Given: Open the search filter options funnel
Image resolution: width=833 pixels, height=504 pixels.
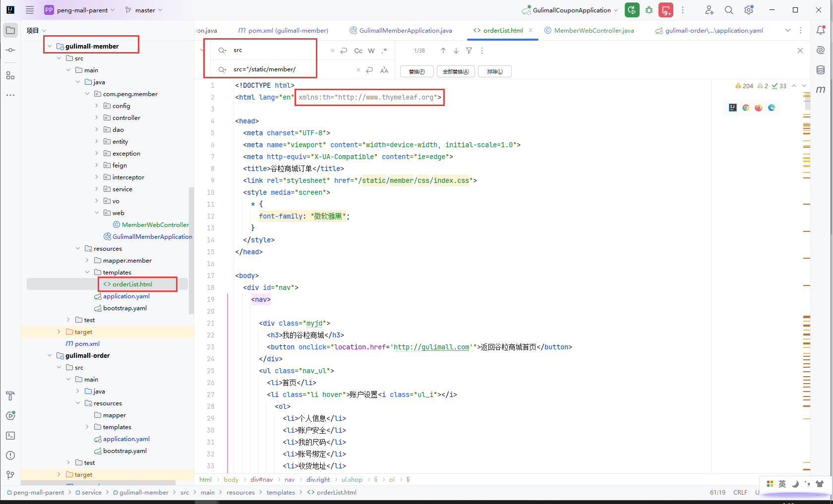Looking at the screenshot, I should (469, 51).
